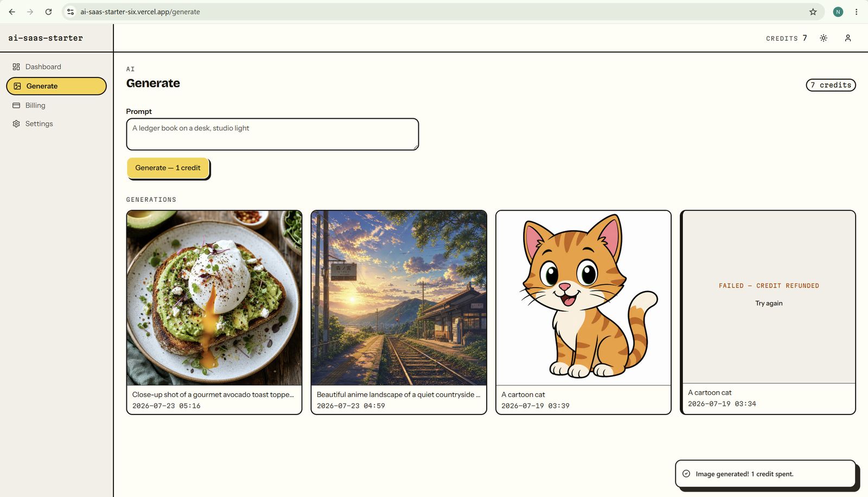Click the Generate page title
The width and height of the screenshot is (868, 497).
[153, 83]
